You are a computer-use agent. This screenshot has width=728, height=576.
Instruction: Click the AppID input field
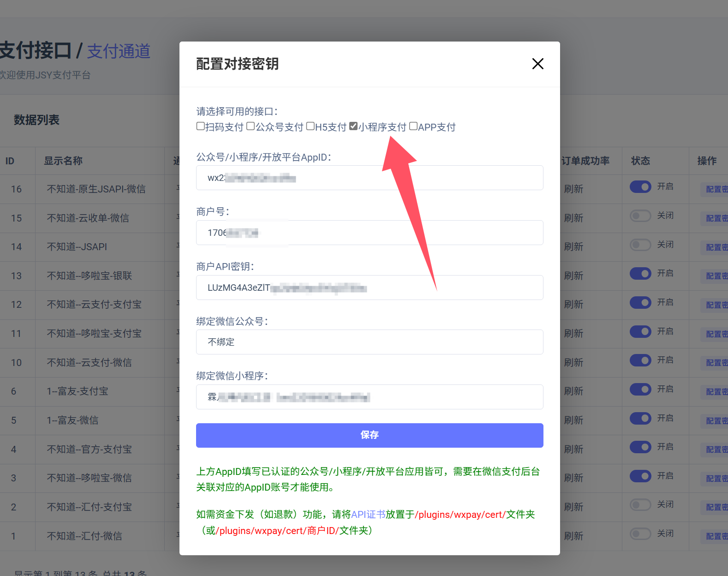(x=369, y=178)
